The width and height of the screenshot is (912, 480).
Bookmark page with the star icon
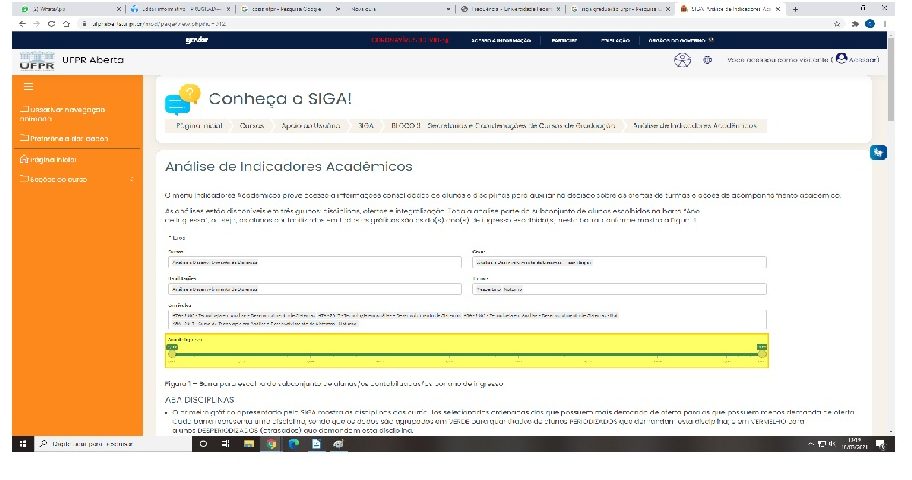(x=837, y=24)
